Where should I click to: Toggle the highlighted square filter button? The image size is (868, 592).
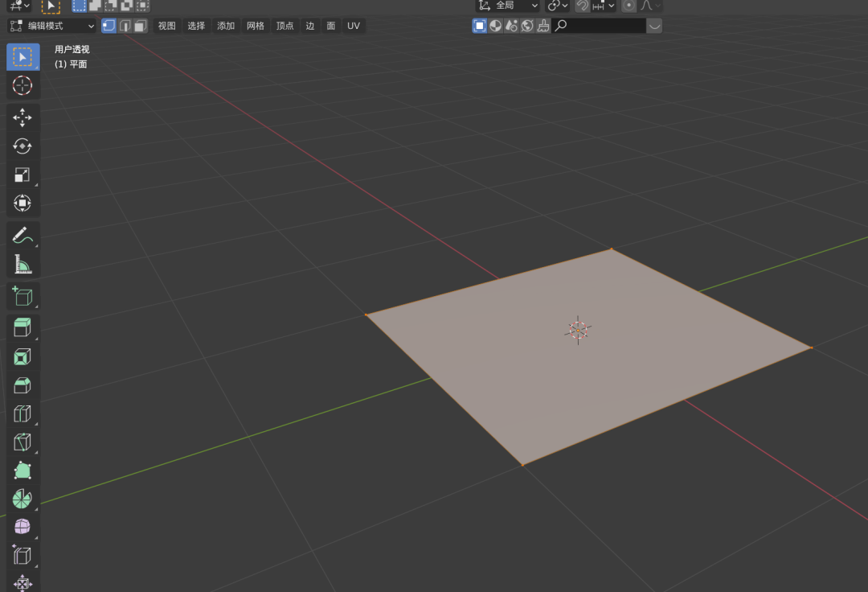pyautogui.click(x=479, y=26)
